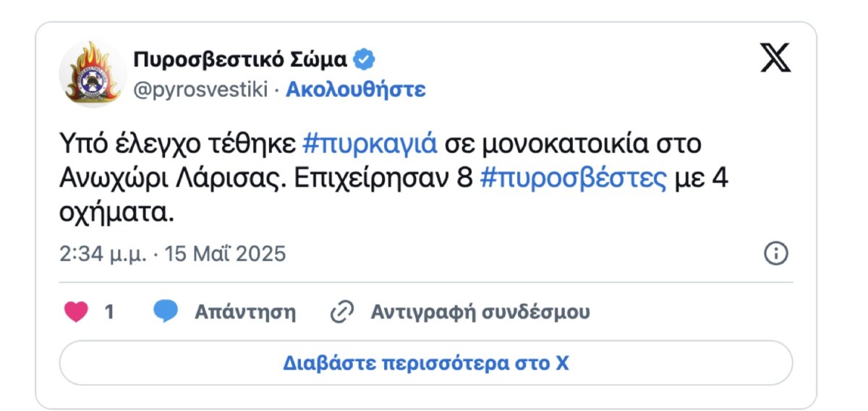Image resolution: width=868 pixels, height=411 pixels.
Task: Click Διαβάστε περισσότερα στο X button
Action: click(425, 363)
